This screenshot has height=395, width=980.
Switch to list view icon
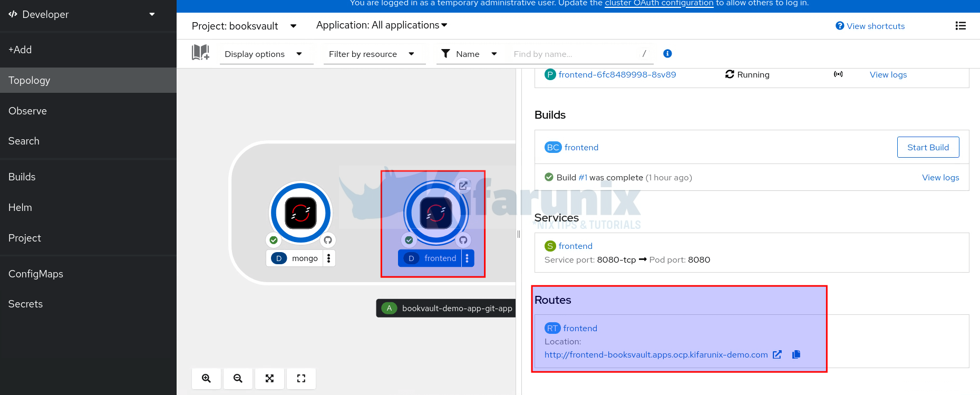pyautogui.click(x=960, y=26)
